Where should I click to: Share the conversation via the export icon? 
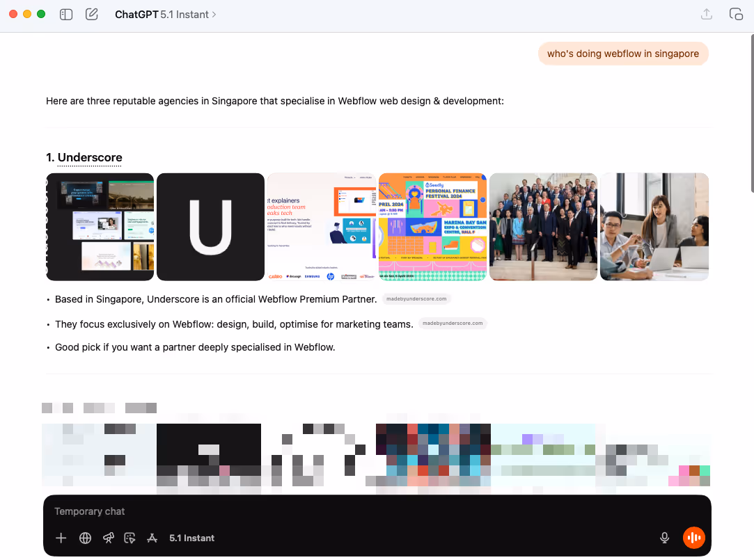[707, 14]
